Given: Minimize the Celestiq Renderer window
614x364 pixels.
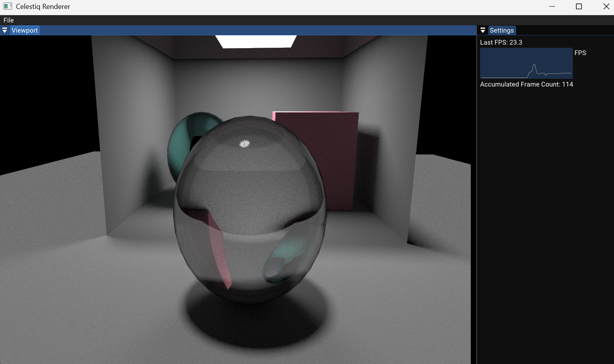Looking at the screenshot, I should point(552,7).
